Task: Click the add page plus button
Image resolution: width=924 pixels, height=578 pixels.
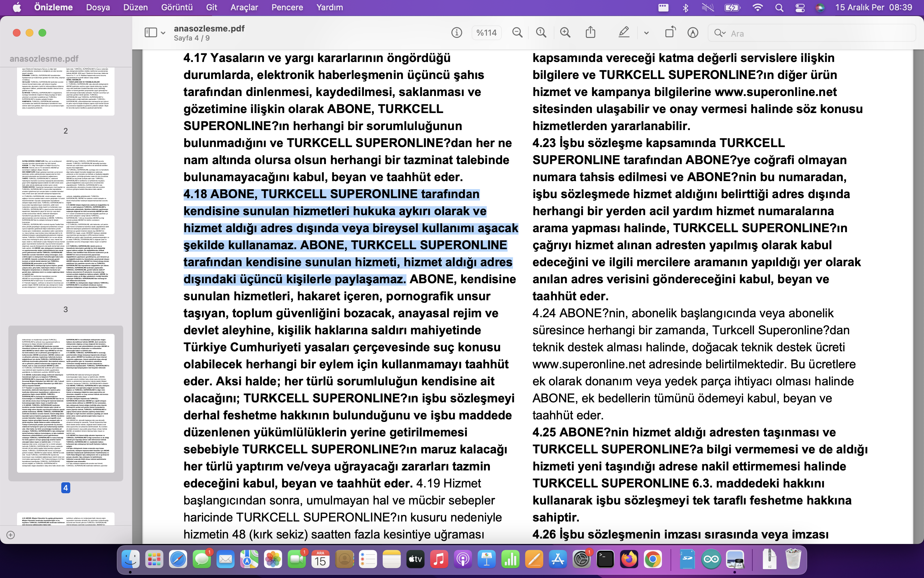Action: point(11,535)
